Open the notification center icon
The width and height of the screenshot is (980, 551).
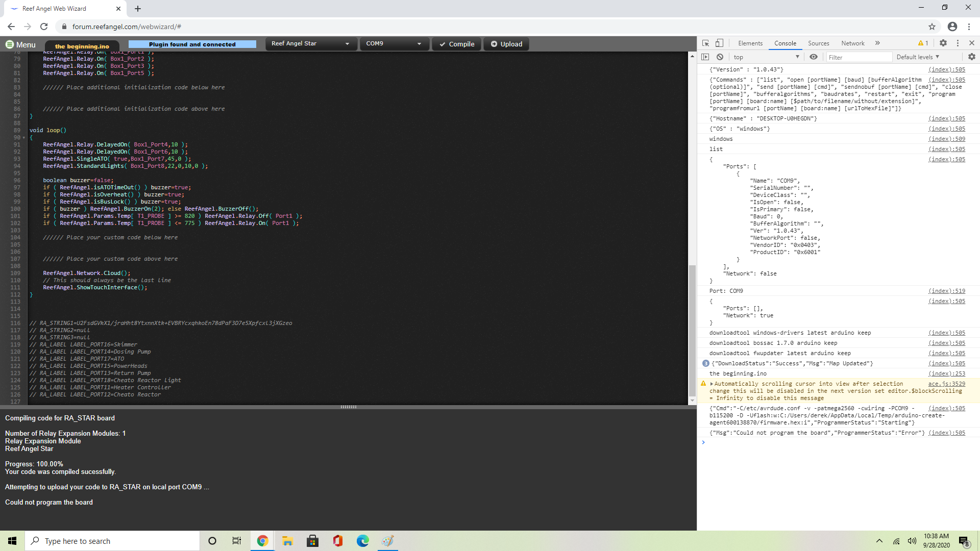click(x=964, y=541)
